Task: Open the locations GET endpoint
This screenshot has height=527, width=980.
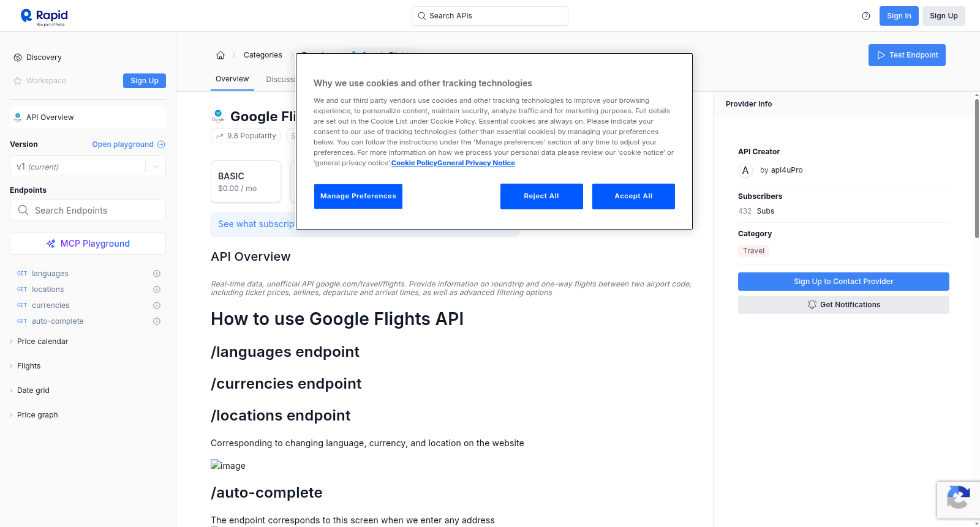Action: click(x=48, y=290)
